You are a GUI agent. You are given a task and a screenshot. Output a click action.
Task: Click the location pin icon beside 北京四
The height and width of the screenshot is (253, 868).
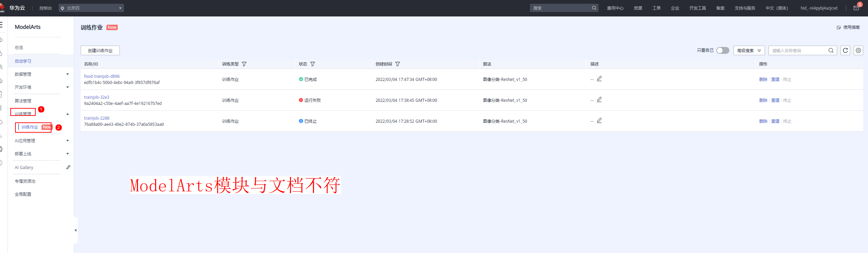click(62, 8)
